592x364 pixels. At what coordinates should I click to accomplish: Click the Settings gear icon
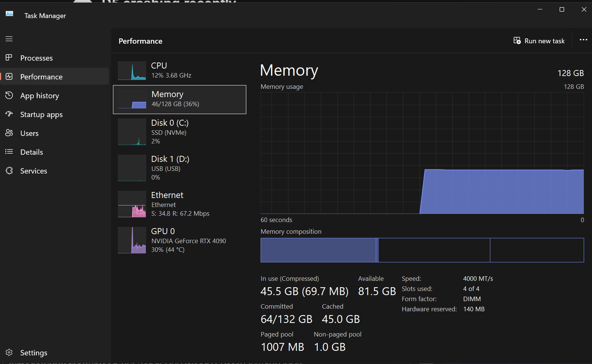(x=9, y=352)
